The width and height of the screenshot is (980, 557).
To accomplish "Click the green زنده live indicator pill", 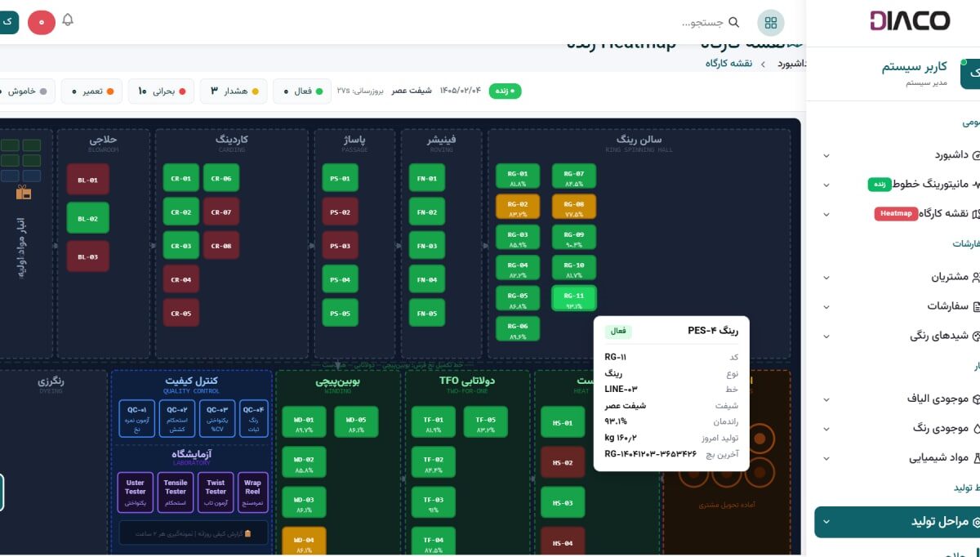I will [506, 91].
